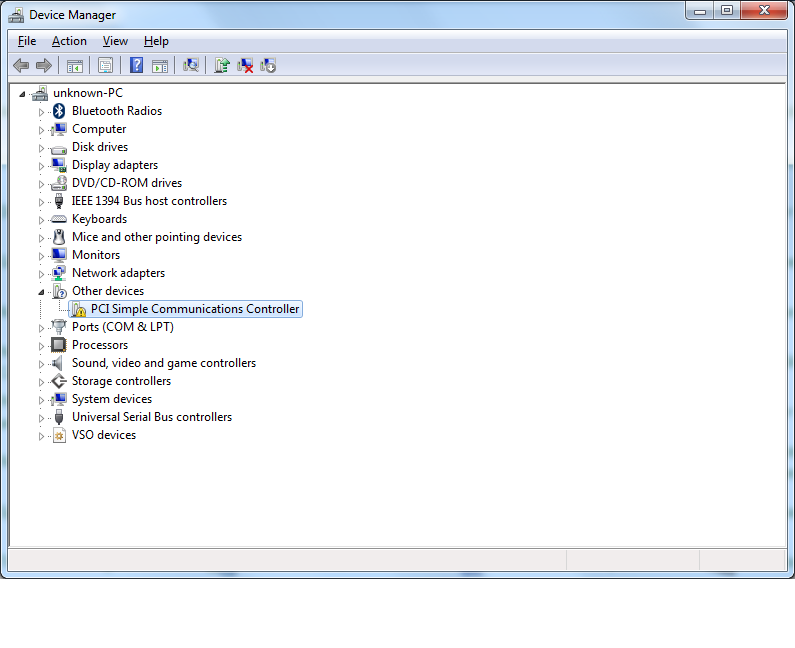This screenshot has height=648, width=795.
Task: Select the System devices label
Action: coord(112,399)
